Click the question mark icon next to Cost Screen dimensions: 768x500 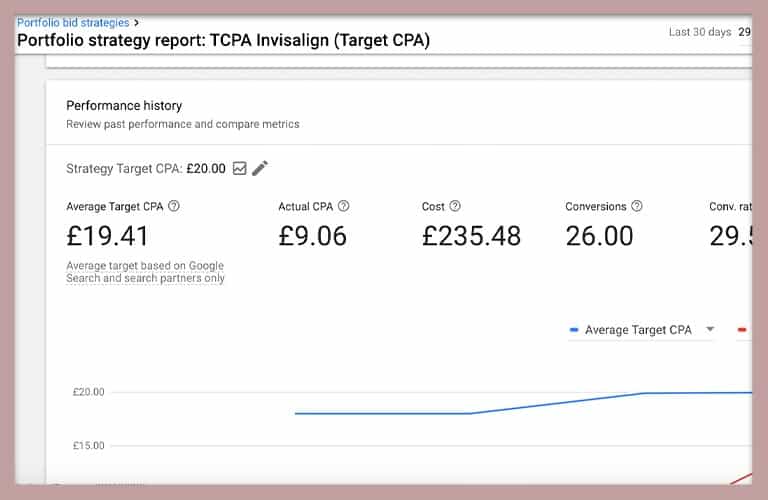[x=455, y=206]
